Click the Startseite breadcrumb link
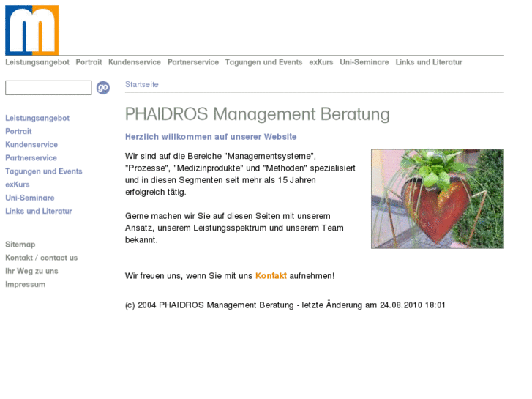The width and height of the screenshot is (532, 399). 142,84
